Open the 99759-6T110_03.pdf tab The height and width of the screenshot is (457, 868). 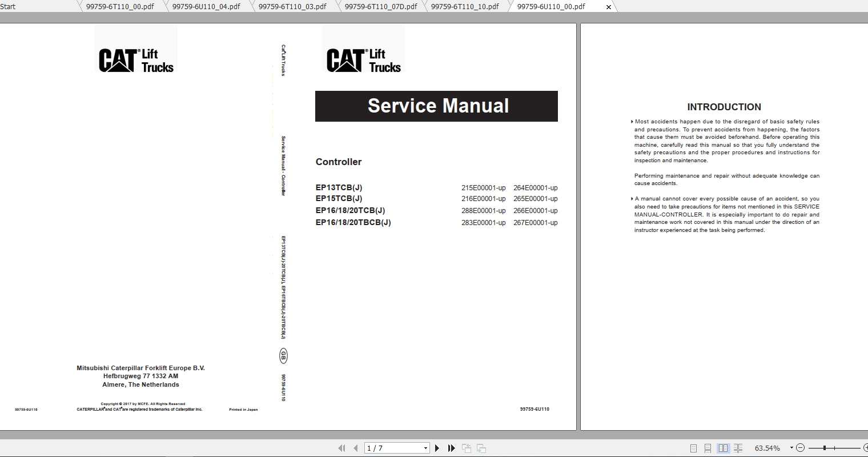tap(292, 6)
